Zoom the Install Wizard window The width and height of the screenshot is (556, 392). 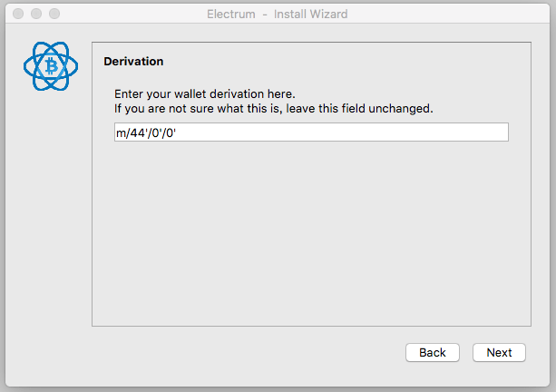tap(54, 15)
